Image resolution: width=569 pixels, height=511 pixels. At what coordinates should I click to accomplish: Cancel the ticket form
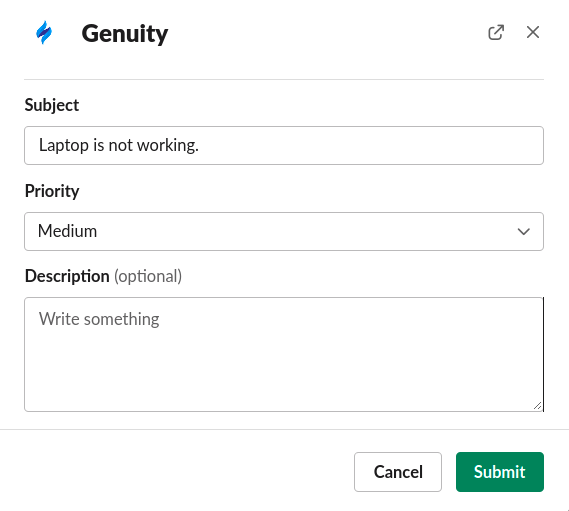[398, 472]
